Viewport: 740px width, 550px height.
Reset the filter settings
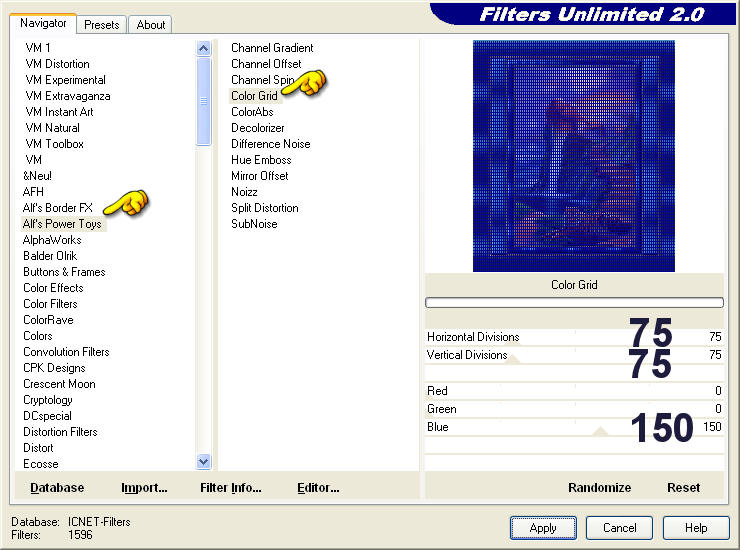[683, 488]
